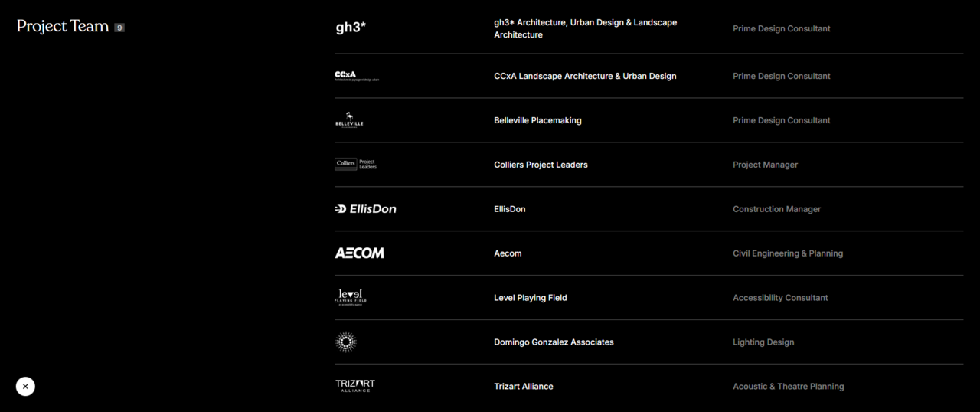Screen dimensions: 980x412
Task: Click the AECOM logo
Action: point(359,253)
